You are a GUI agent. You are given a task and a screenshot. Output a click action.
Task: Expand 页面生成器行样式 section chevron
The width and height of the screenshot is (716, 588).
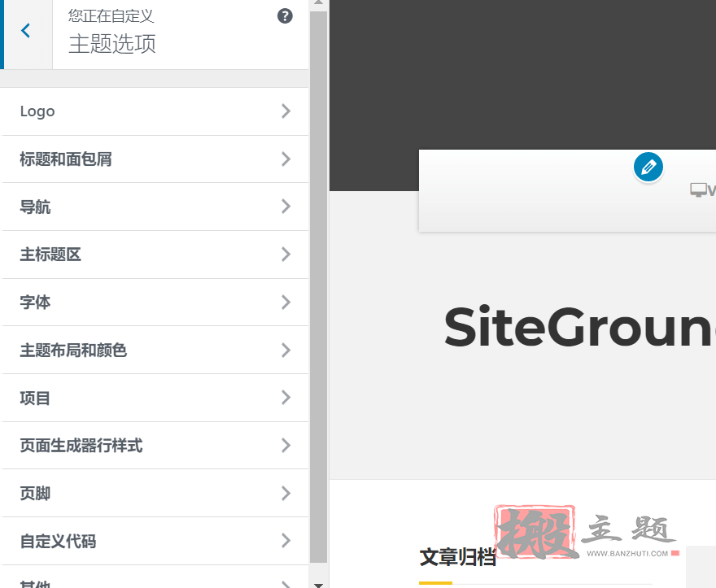point(286,445)
